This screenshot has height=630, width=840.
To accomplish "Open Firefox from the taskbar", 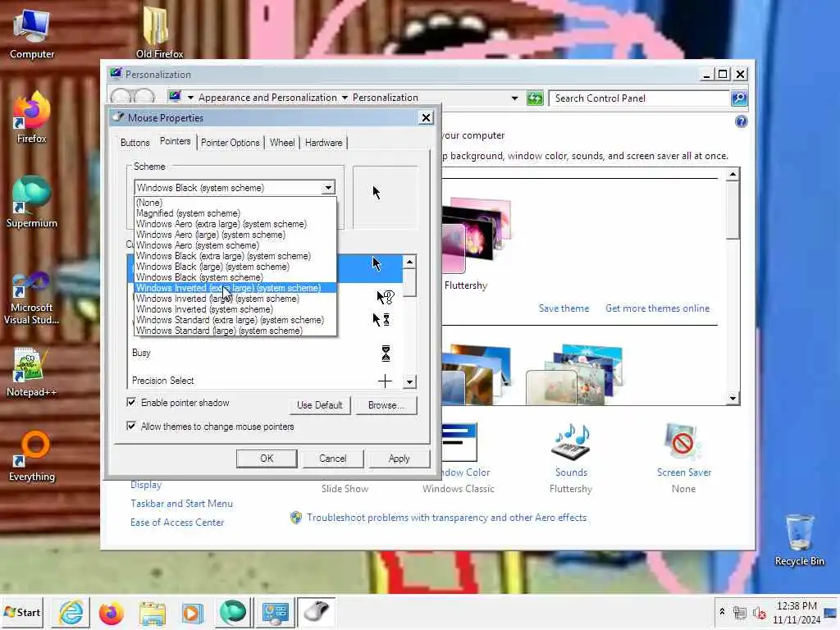I will click(x=111, y=613).
